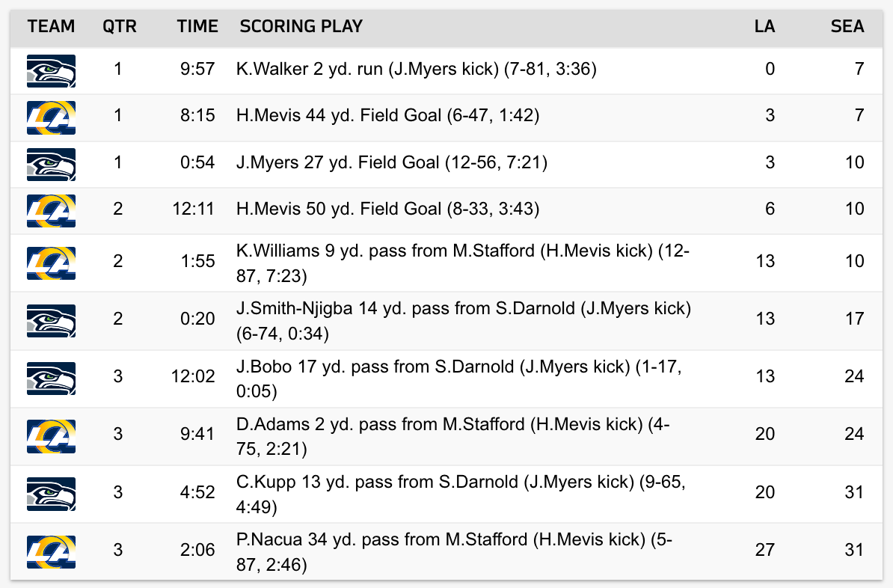Click Rams logo beside P.Nacua touchdown
This screenshot has height=588, width=893.
tap(52, 551)
